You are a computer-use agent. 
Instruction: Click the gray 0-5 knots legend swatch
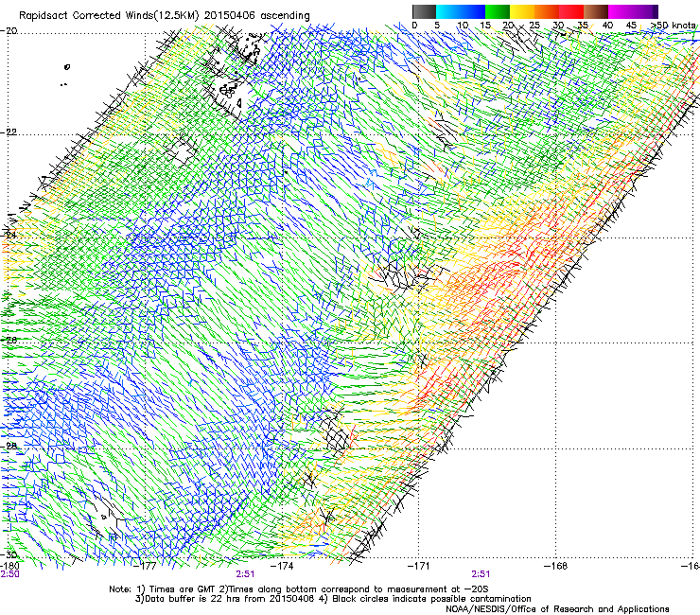[x=424, y=11]
